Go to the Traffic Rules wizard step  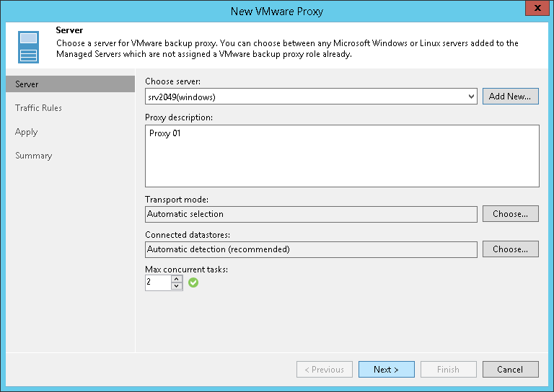[x=39, y=108]
